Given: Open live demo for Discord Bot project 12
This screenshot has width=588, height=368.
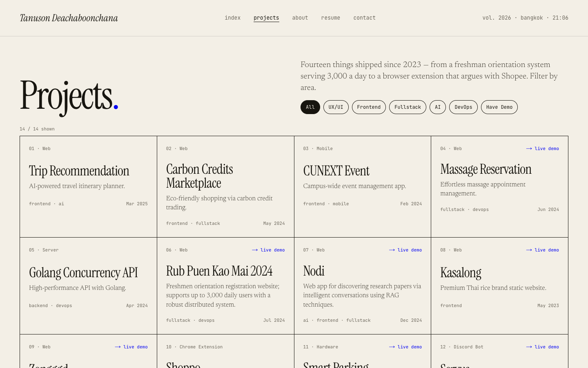Looking at the screenshot, I should (543, 347).
